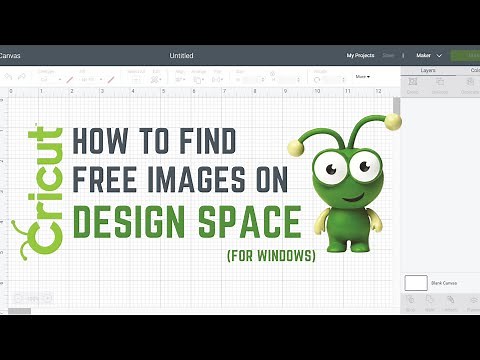Click the Rotate angle input field

click(332, 80)
